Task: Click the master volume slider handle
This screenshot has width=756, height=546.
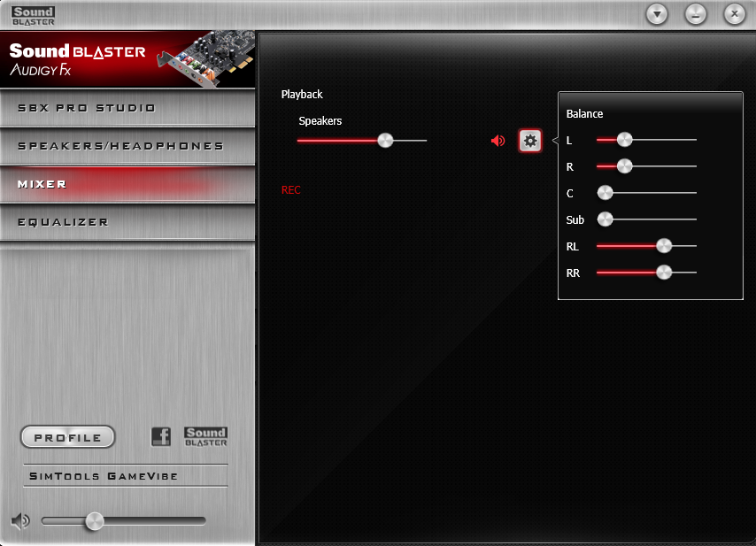Action: point(95,521)
